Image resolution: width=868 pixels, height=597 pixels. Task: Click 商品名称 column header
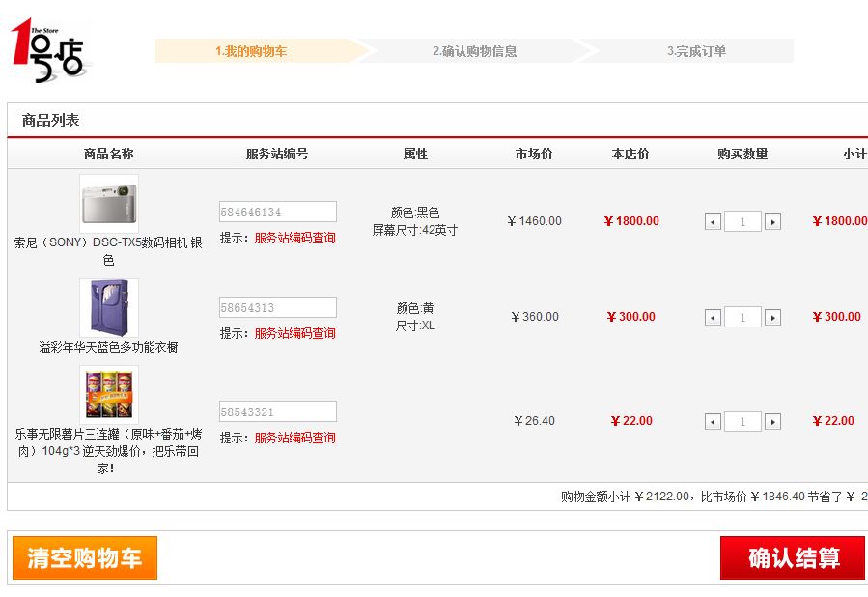(x=108, y=154)
